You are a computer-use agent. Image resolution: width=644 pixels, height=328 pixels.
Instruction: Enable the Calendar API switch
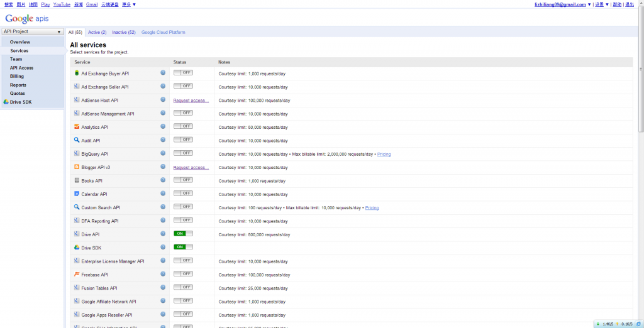[x=183, y=194]
